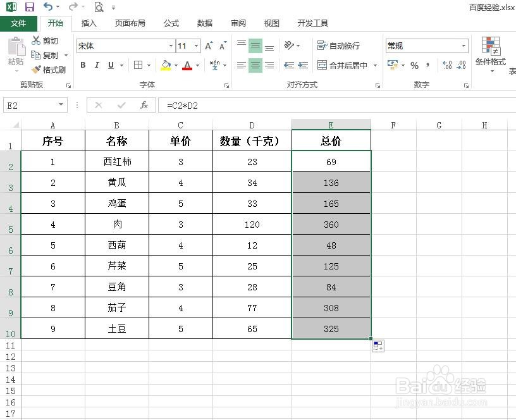The image size is (516, 420).
Task: Apply bold formatting with the B icon
Action: pyautogui.click(x=83, y=65)
